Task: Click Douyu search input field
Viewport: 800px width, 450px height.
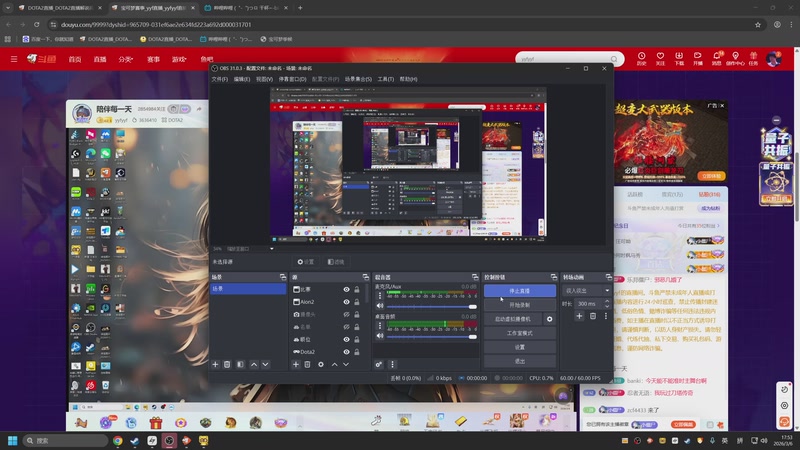Action: (564, 59)
